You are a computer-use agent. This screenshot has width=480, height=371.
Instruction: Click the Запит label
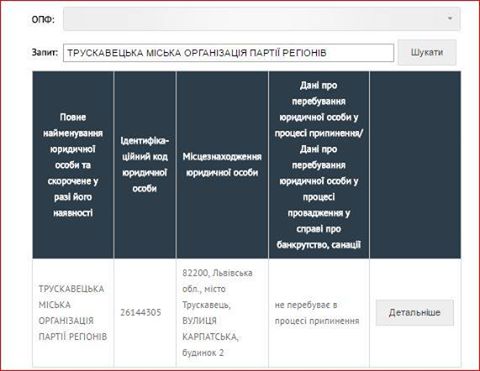(x=45, y=52)
